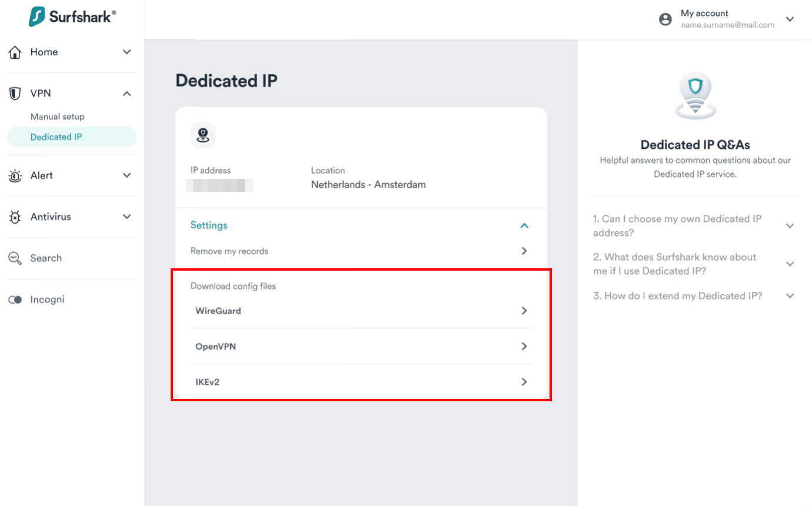Click the Surfshark logo
Viewport: 812px width, 506px height.
(x=72, y=16)
